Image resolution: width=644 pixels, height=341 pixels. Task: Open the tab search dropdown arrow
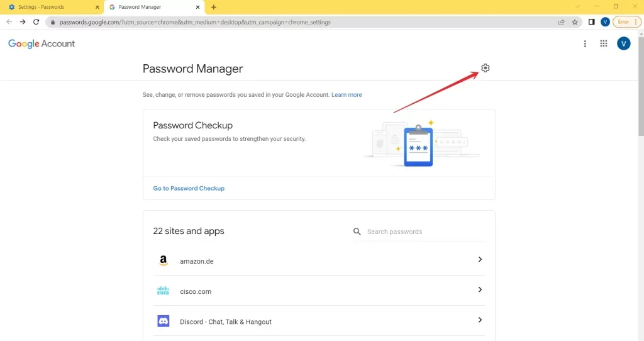click(577, 6)
